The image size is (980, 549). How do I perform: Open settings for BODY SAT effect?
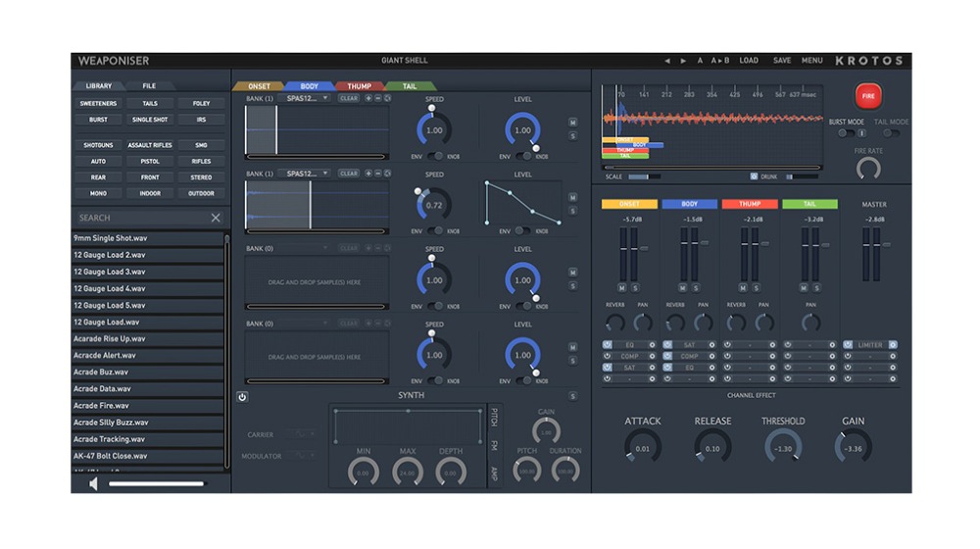pos(711,345)
